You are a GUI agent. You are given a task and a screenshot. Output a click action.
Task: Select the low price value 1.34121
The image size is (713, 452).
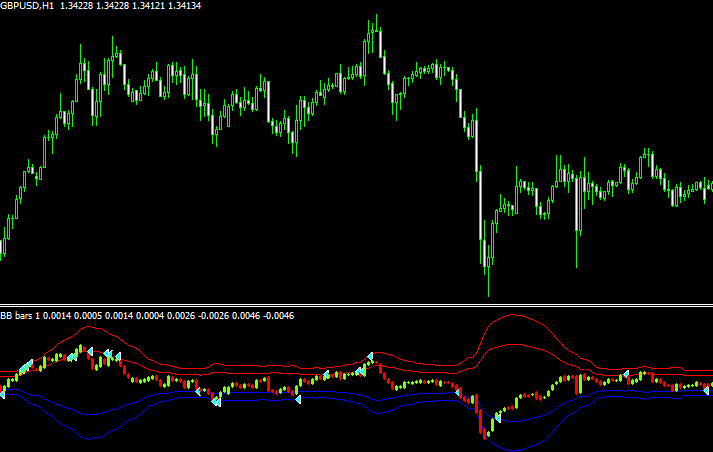(148, 6)
